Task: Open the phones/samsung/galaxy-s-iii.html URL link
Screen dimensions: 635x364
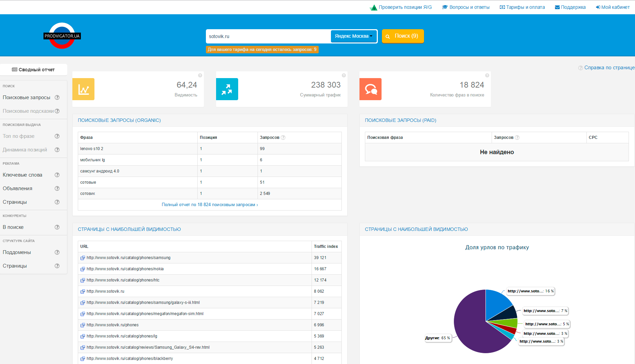Action: [143, 303]
